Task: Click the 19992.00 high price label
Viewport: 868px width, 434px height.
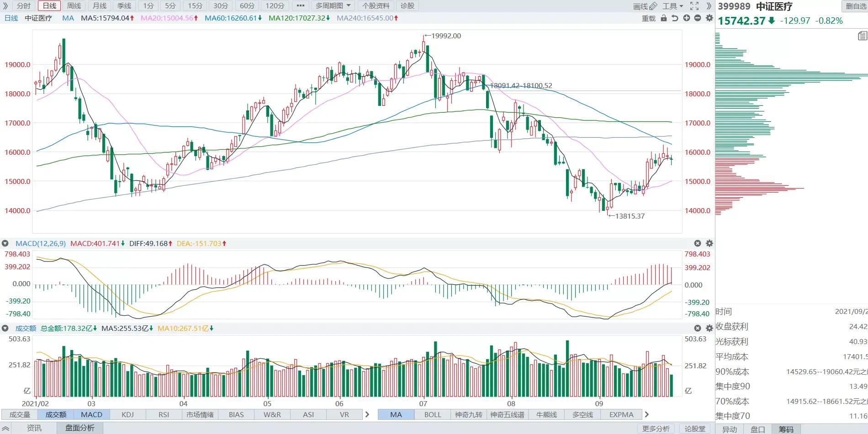Action: click(x=446, y=36)
